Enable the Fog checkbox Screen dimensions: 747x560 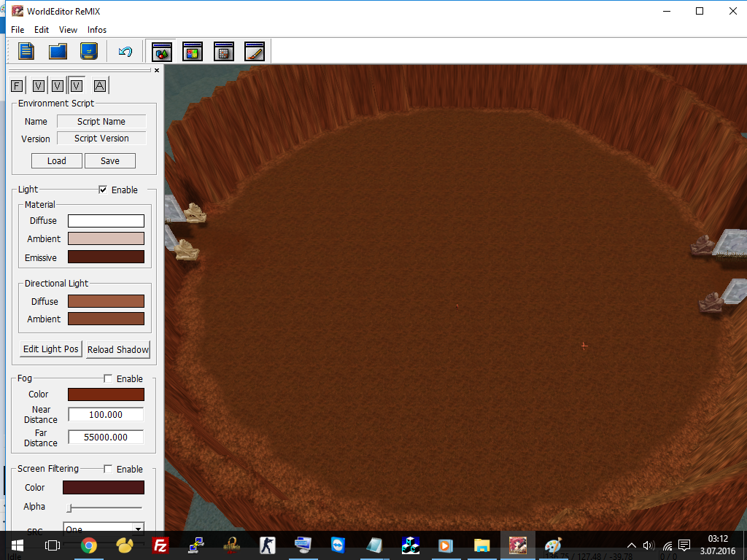tap(108, 378)
